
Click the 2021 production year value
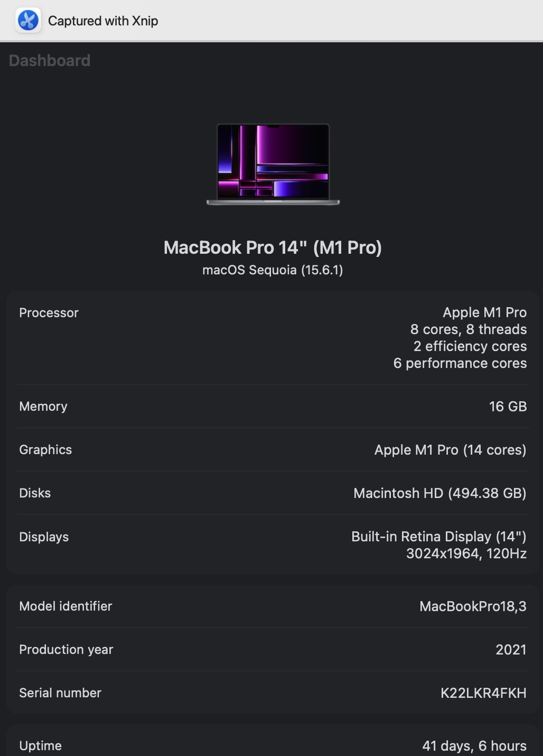tap(511, 650)
